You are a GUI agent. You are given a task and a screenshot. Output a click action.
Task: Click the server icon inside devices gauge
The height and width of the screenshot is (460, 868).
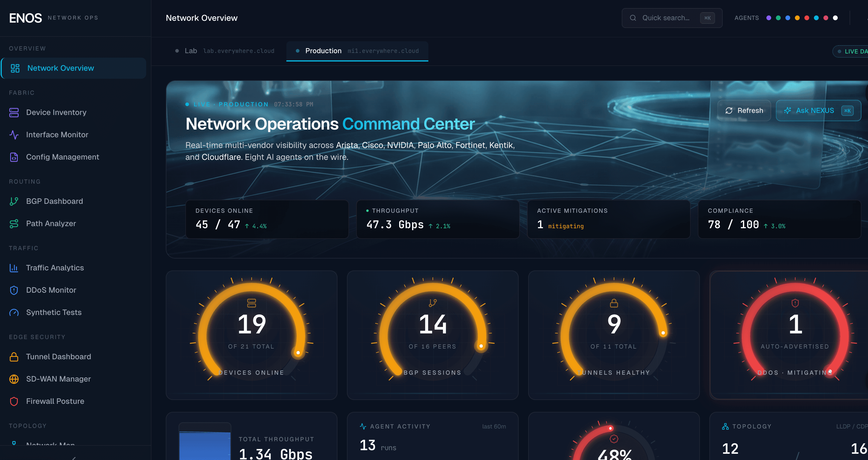(251, 303)
